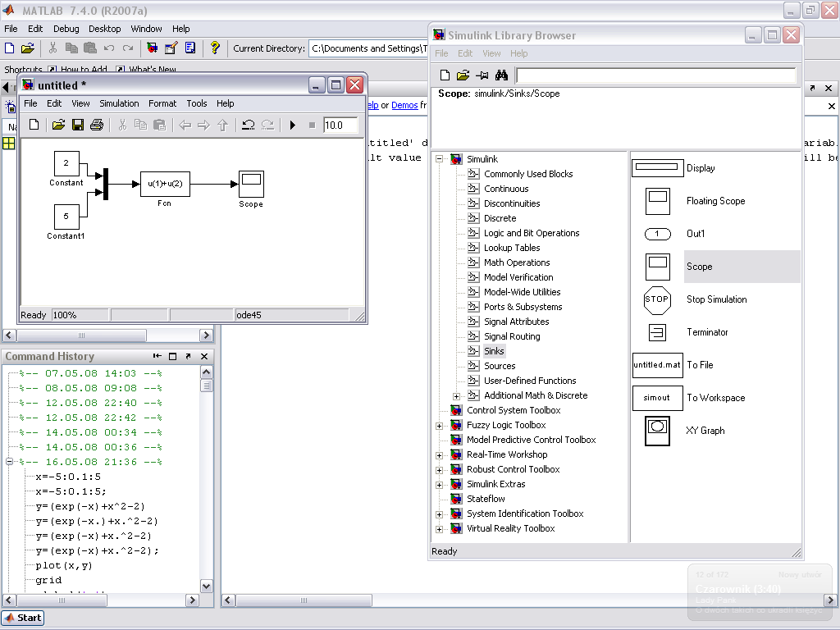This screenshot has width=840, height=630.
Task: Select User-Defined Functions library category
Action: tap(530, 381)
